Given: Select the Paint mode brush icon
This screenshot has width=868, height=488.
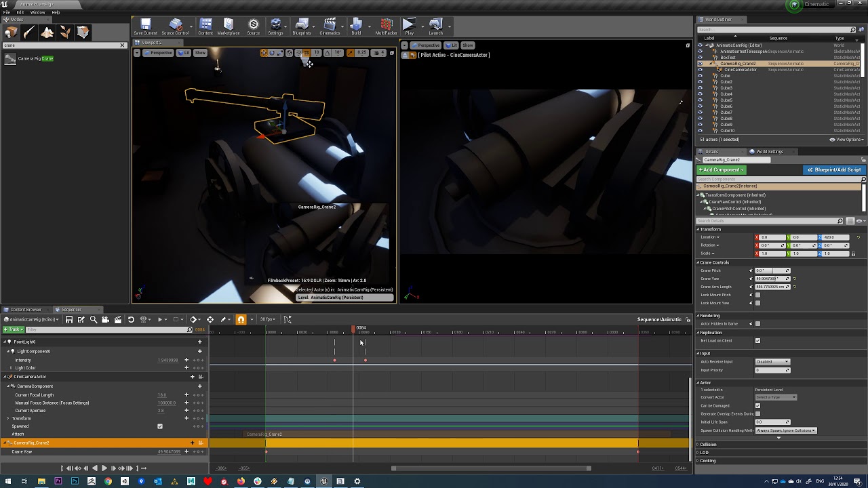Looking at the screenshot, I should pos(29,32).
